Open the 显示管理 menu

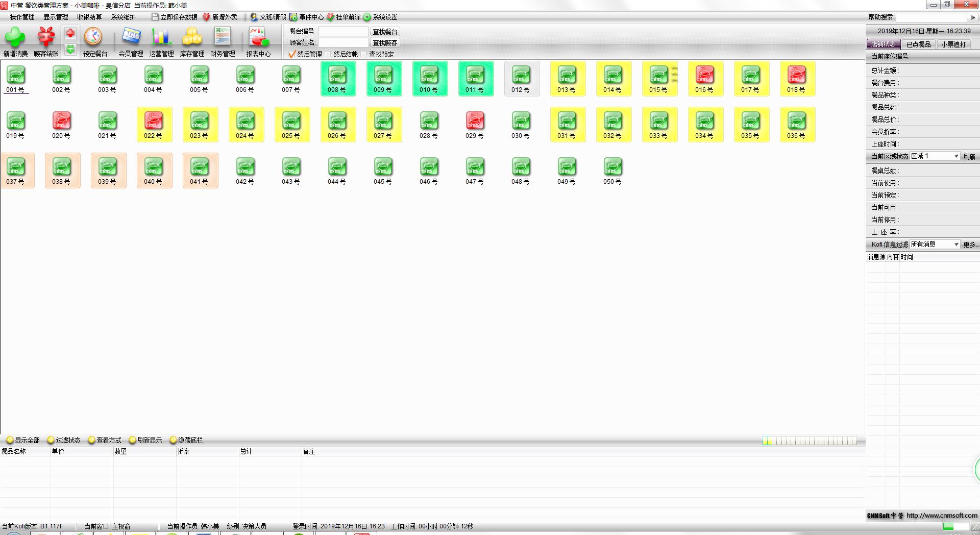coord(56,17)
